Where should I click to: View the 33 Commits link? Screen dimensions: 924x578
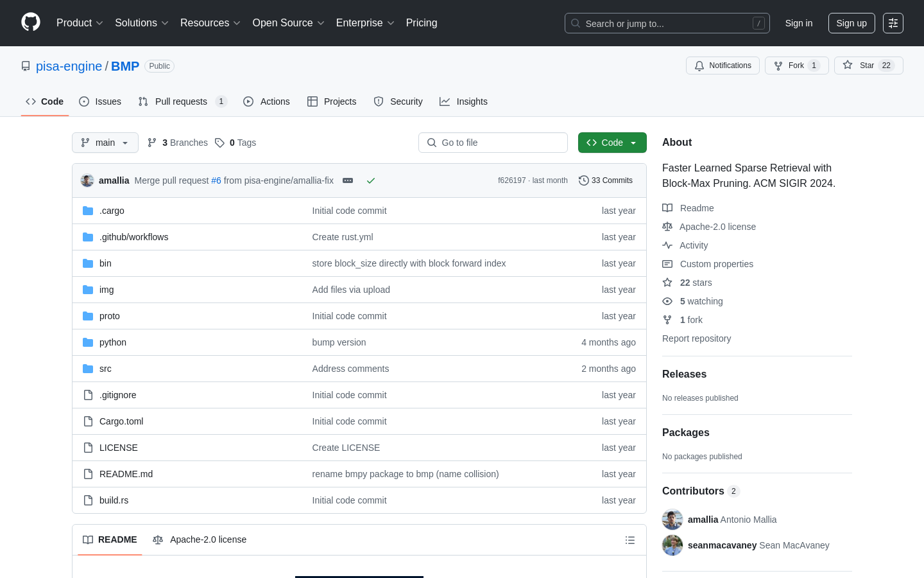tap(606, 180)
